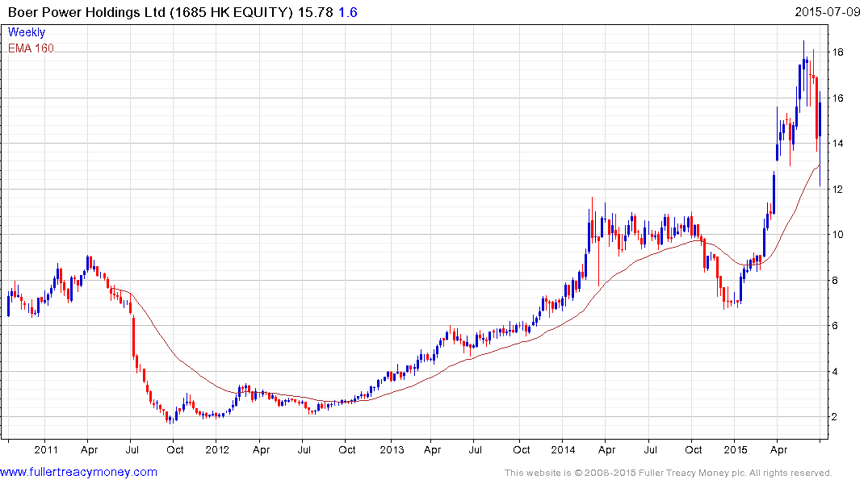Viewport: 868px width, 484px height.
Task: Click the x-axis label 2015
Action: [735, 449]
